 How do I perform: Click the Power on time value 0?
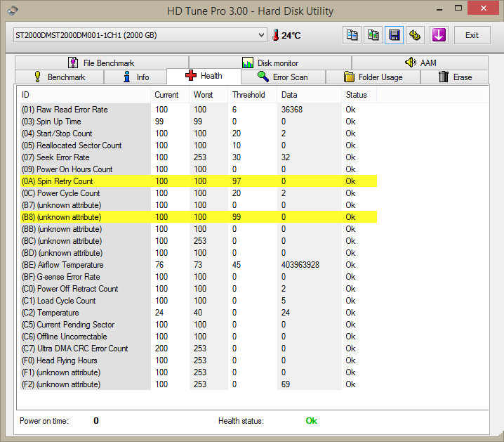(95, 420)
